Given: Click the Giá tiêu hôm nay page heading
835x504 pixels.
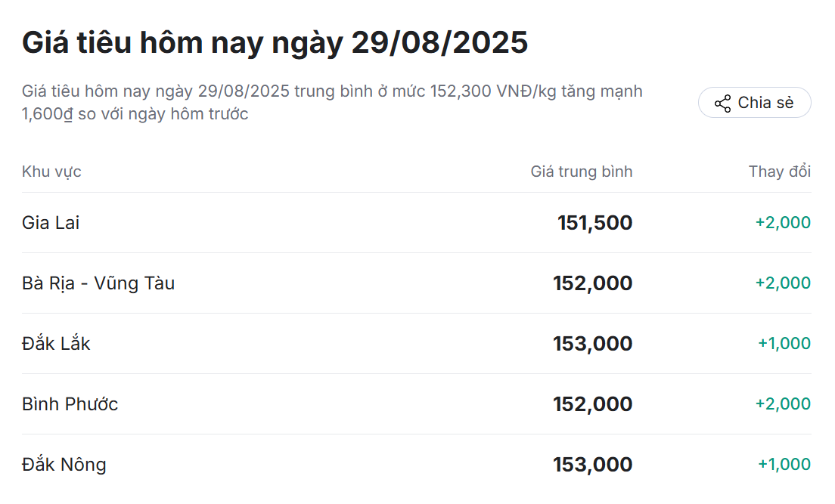Looking at the screenshot, I should [x=275, y=43].
